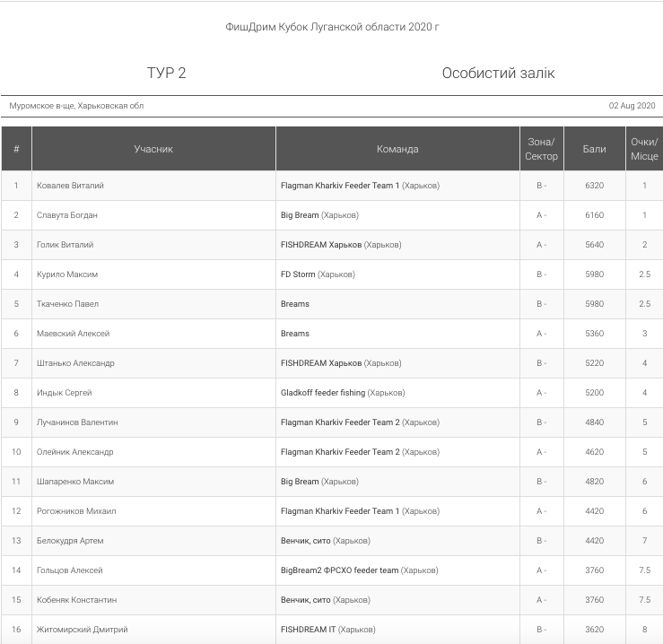Select participant Гольцов Алексей
Screen dimensions: 663x644
click(x=70, y=570)
